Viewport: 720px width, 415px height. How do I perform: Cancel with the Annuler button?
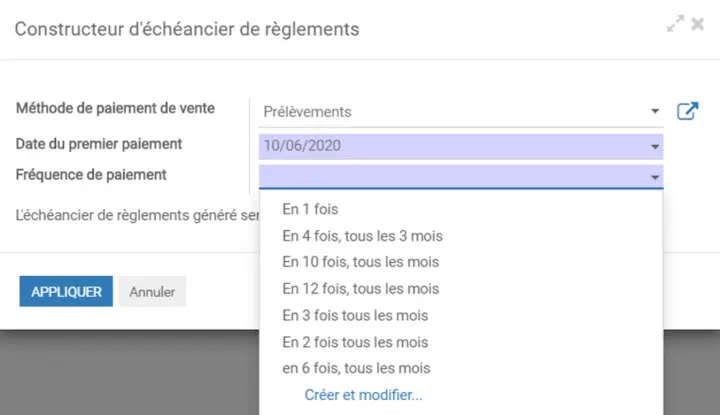point(152,292)
